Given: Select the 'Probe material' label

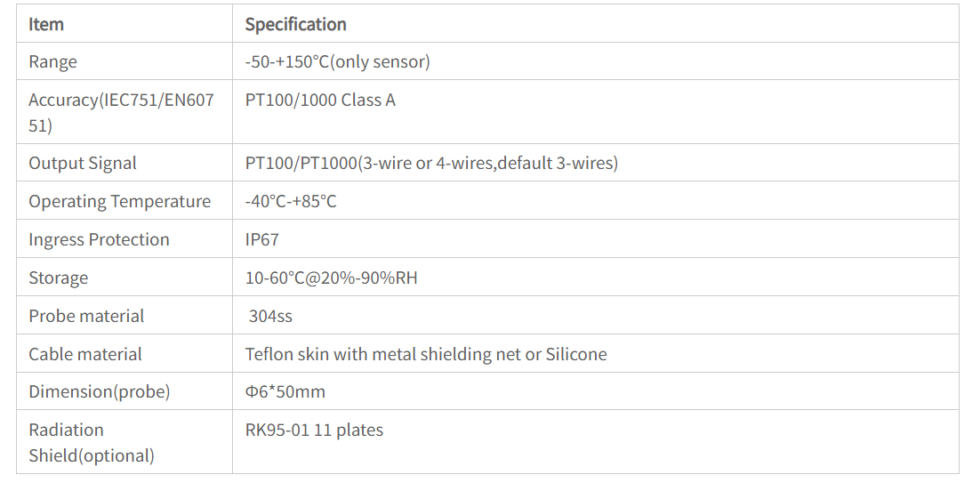Looking at the screenshot, I should click(x=86, y=316).
